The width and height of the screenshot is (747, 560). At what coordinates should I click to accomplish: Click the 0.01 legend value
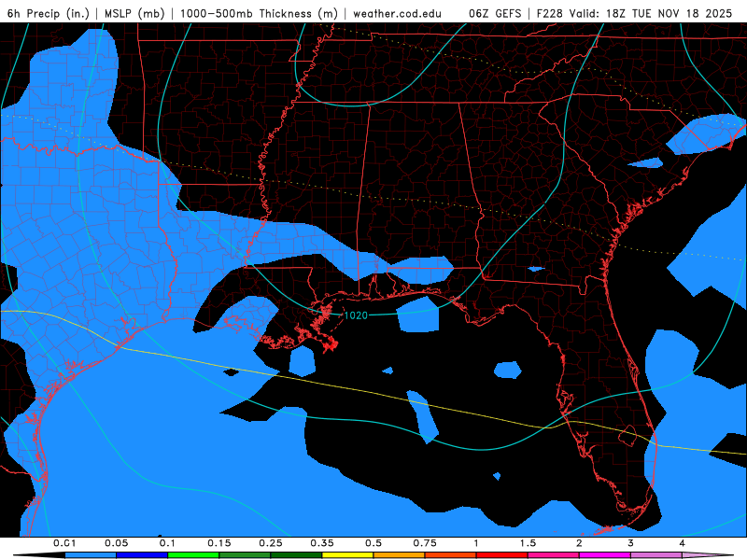pos(64,543)
